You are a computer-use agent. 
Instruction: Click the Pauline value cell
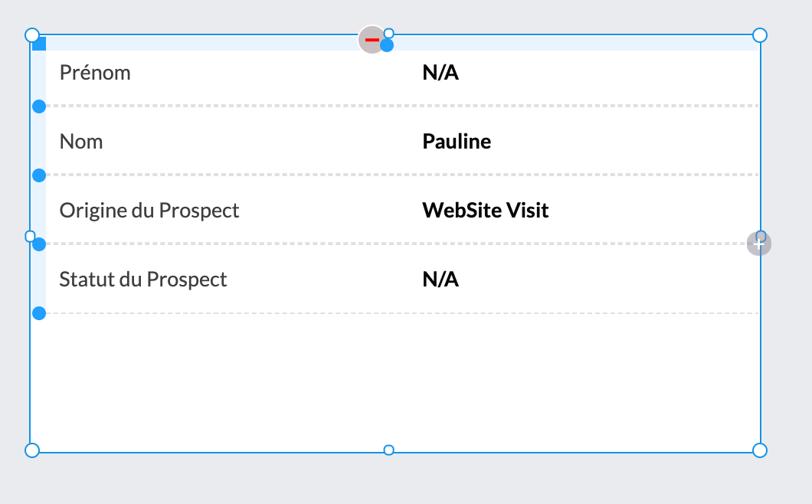(457, 142)
